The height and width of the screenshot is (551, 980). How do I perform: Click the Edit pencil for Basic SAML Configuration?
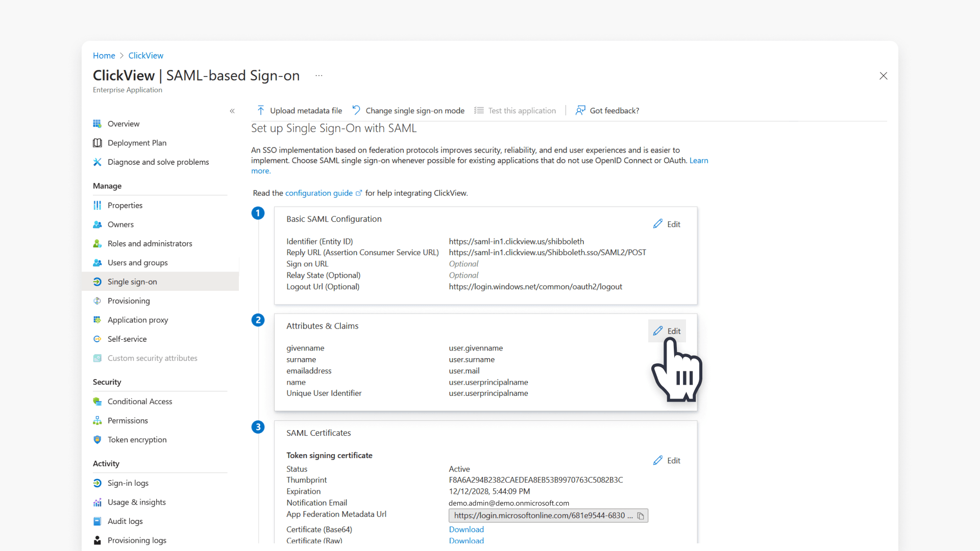click(667, 224)
